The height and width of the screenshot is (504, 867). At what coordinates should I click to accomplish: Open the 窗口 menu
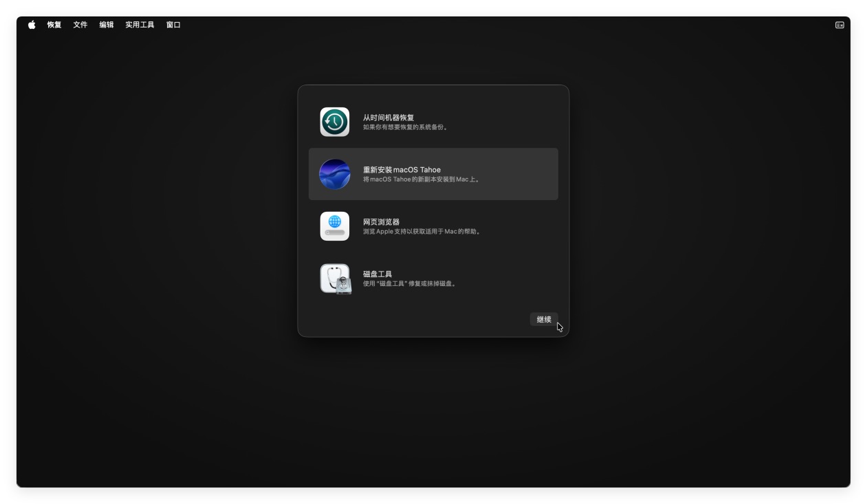click(x=173, y=25)
